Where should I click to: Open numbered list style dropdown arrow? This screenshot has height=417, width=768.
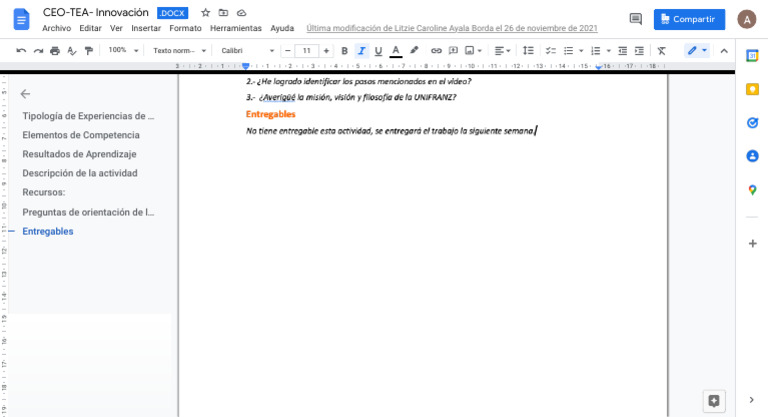click(x=608, y=50)
